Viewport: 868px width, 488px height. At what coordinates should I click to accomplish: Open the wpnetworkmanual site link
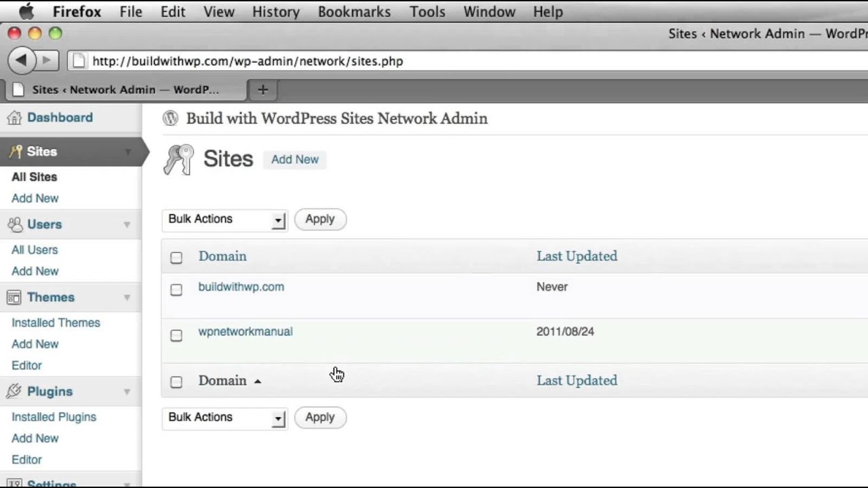point(245,331)
